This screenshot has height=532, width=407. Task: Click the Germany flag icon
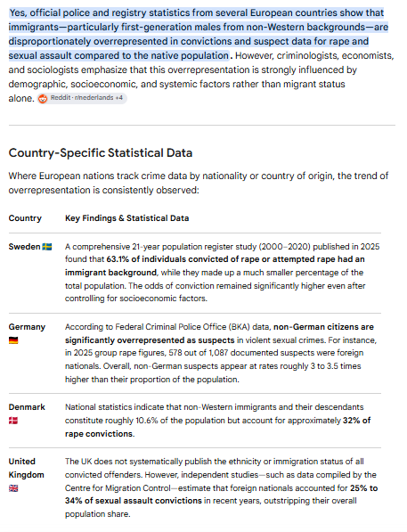13,340
